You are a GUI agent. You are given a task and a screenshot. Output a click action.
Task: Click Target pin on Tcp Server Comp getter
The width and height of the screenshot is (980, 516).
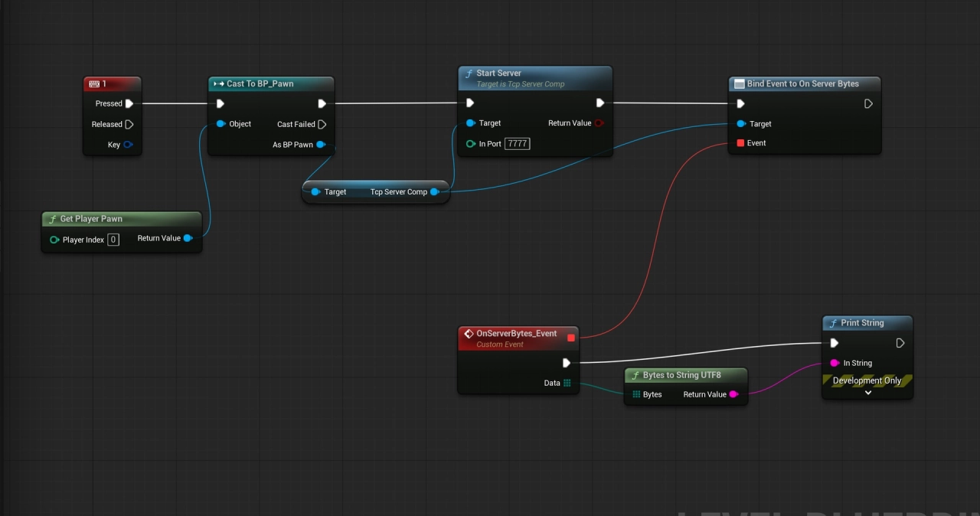click(315, 192)
